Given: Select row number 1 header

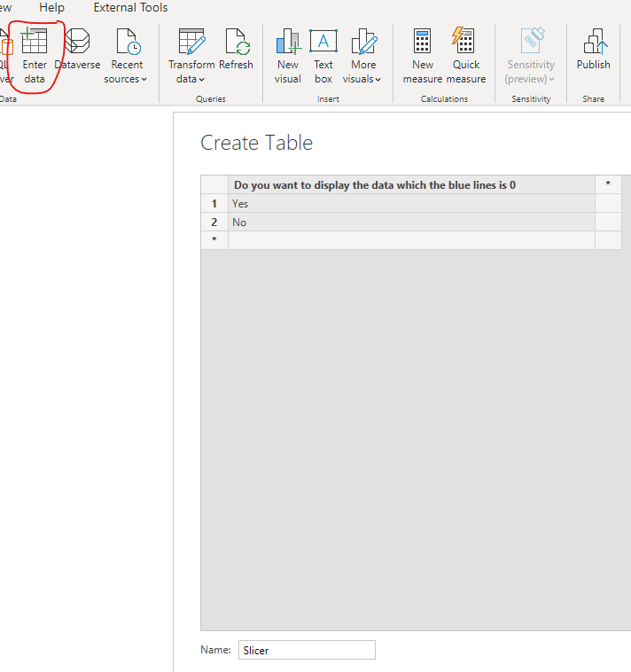Looking at the screenshot, I should coord(214,204).
